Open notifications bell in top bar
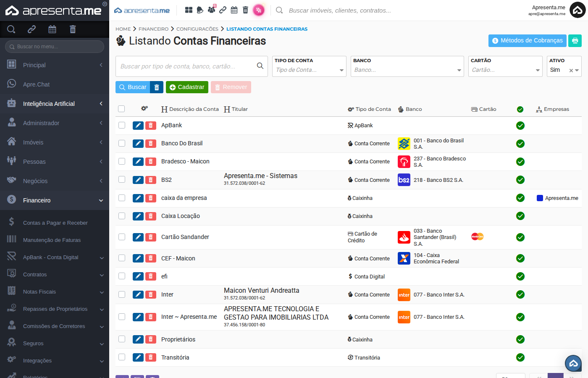 pos(200,10)
